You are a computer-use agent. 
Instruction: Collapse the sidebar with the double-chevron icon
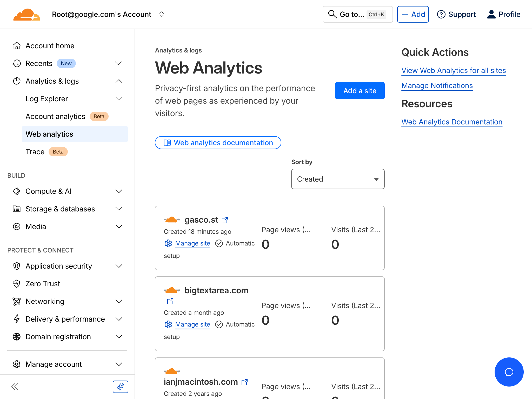pyautogui.click(x=15, y=387)
